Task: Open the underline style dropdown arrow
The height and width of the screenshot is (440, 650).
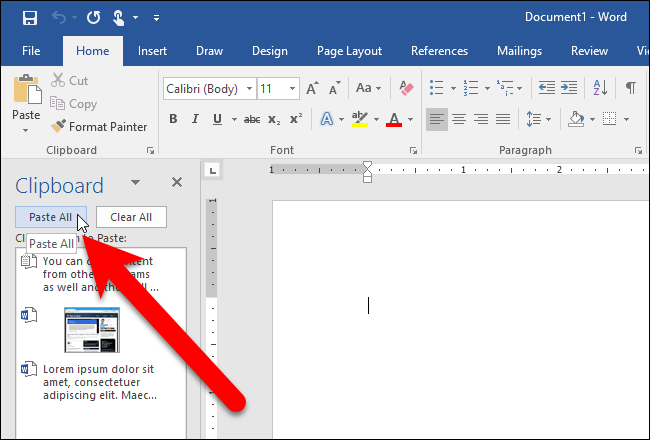Action: point(234,119)
